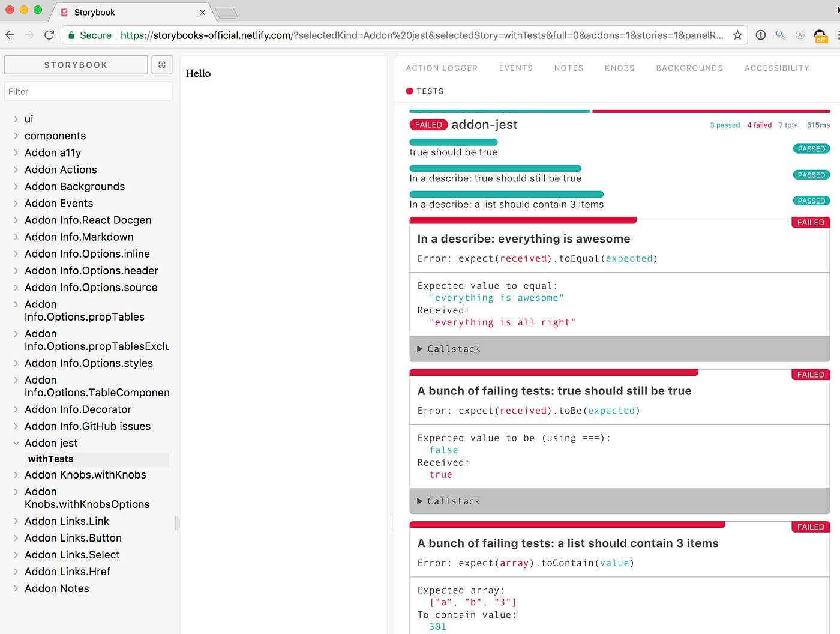The width and height of the screenshot is (840, 634).
Task: Open the ACCESSIBILITY tab
Action: (x=776, y=68)
